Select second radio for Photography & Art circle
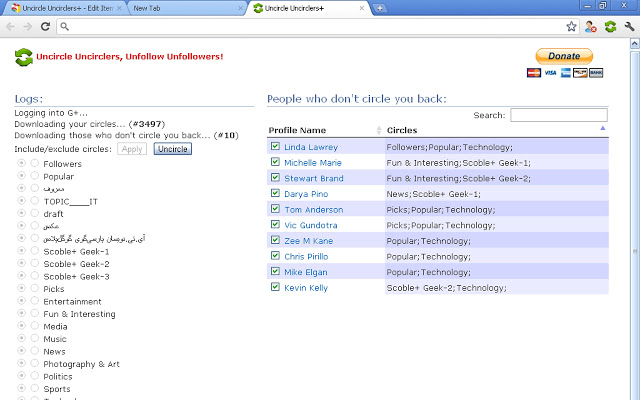 pyautogui.click(x=35, y=363)
